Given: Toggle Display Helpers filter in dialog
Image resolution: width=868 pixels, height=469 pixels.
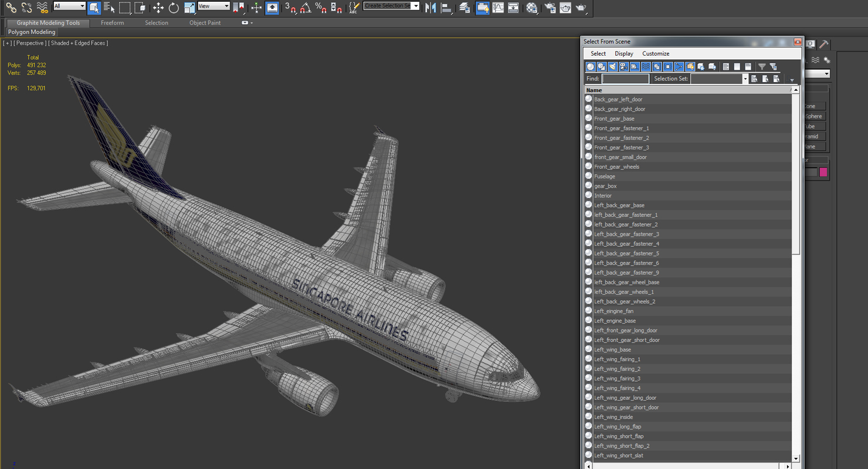Looking at the screenshot, I should point(635,67).
